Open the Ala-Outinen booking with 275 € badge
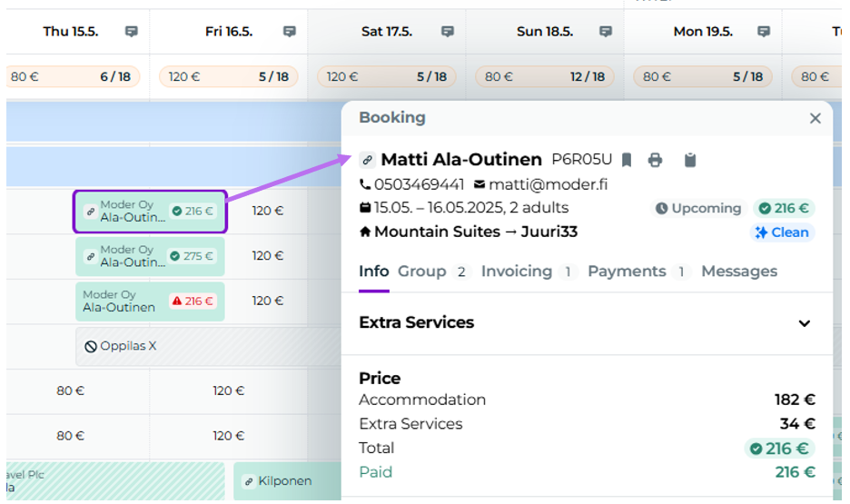Viewport: 850px width, 504px height. click(149, 256)
